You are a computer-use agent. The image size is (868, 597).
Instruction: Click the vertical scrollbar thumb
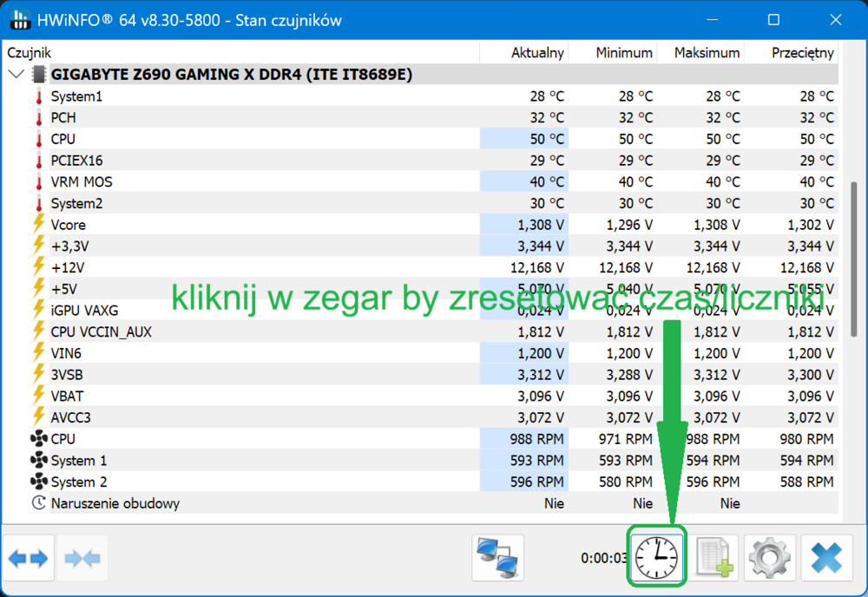(x=853, y=259)
